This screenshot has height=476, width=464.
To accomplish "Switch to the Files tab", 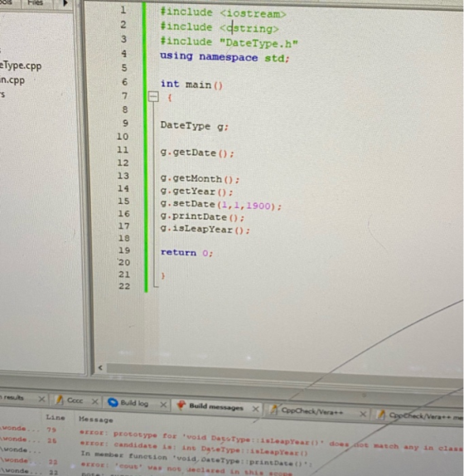I will pos(35,2).
